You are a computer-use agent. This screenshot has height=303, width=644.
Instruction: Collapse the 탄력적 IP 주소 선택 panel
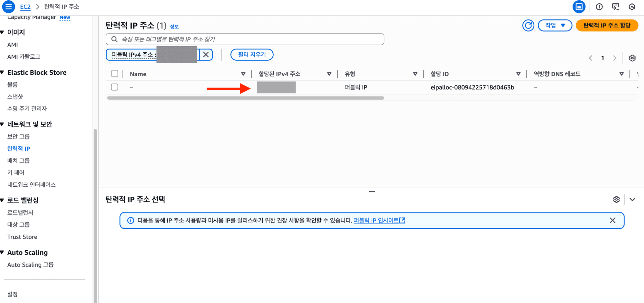(632, 199)
